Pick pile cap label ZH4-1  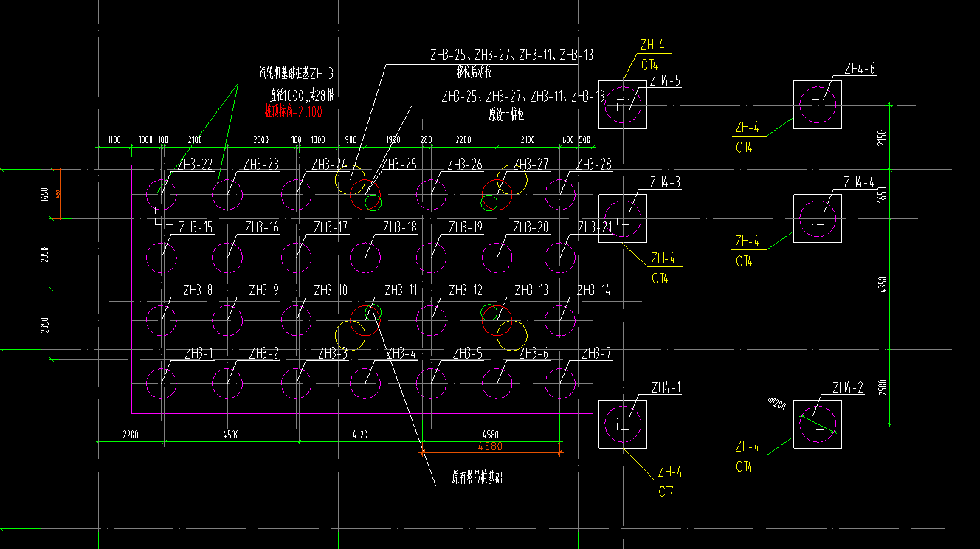click(665, 387)
